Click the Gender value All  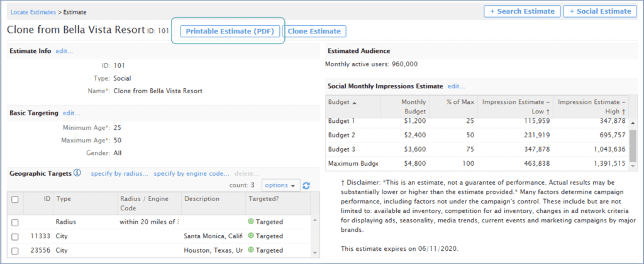click(x=118, y=153)
